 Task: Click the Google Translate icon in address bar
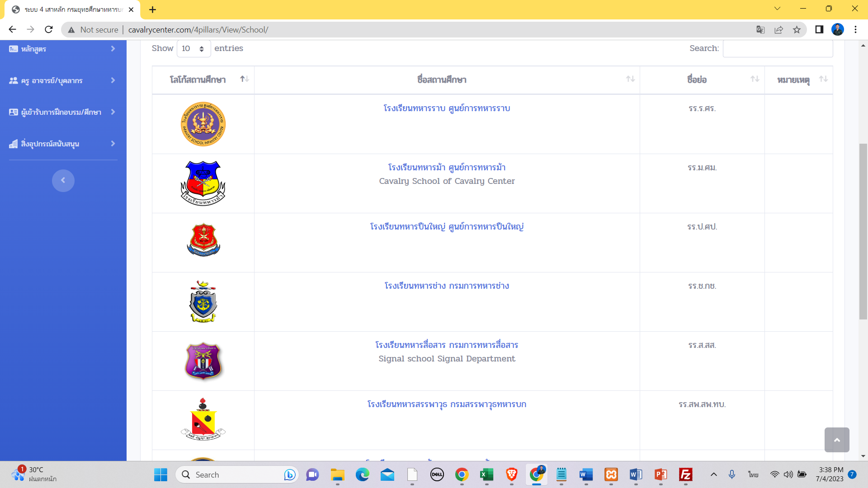pos(760,30)
